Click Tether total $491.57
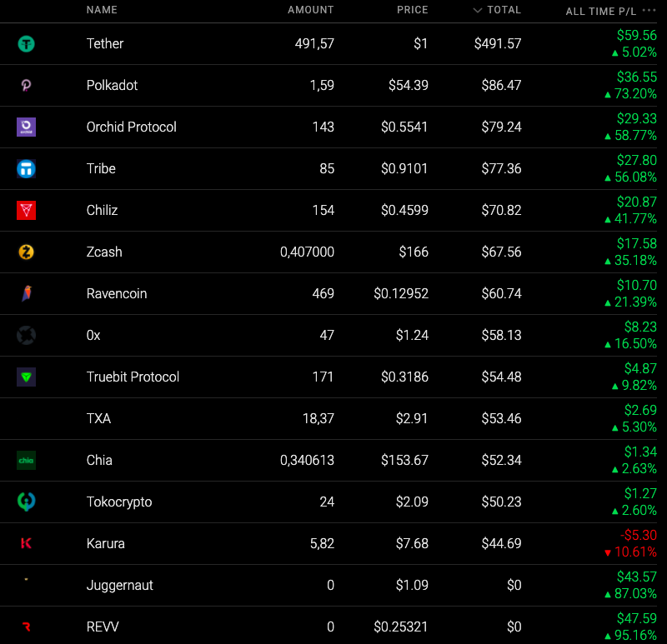The image size is (667, 644). [498, 44]
